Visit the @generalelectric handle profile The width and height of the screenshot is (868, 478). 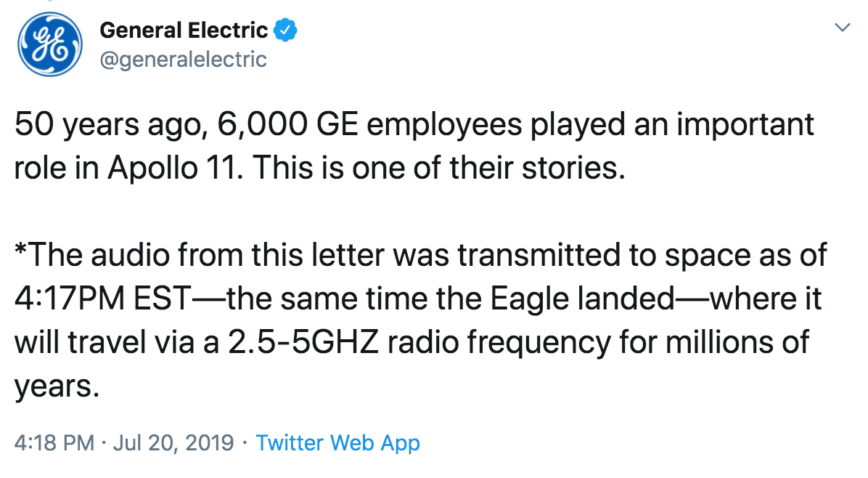click(183, 60)
